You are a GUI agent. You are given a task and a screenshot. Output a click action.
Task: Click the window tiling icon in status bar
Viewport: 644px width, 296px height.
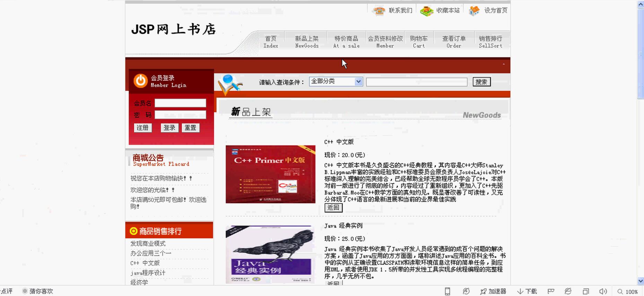(x=586, y=291)
